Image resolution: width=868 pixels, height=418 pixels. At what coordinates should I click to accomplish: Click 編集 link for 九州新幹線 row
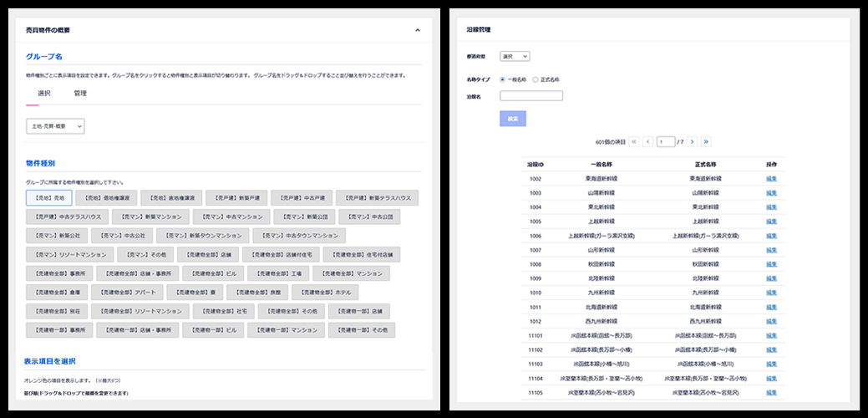point(771,293)
